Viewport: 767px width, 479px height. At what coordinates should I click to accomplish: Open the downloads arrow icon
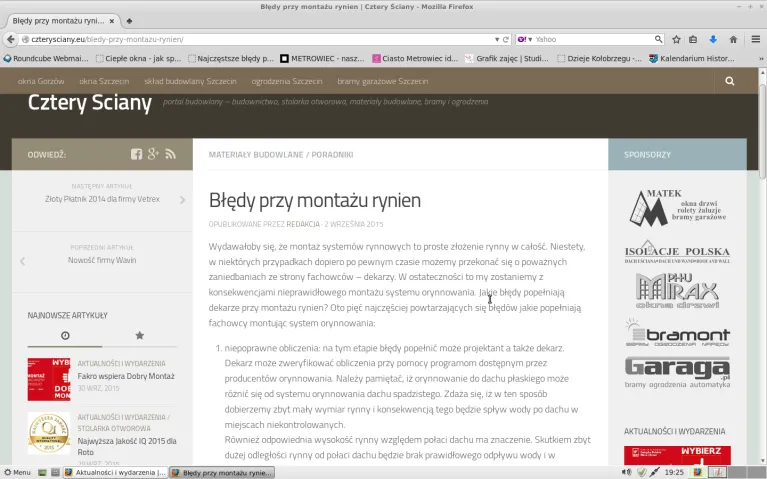(x=713, y=39)
